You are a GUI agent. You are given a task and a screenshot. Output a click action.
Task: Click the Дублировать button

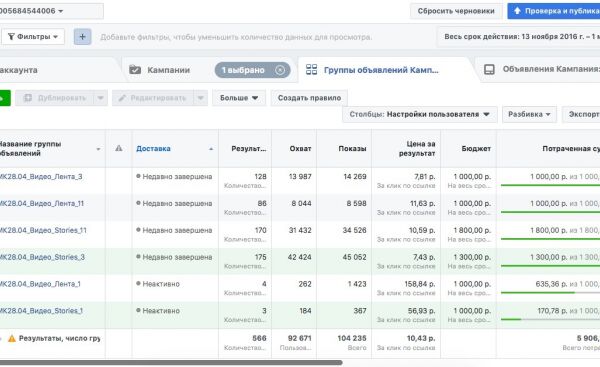(55, 98)
